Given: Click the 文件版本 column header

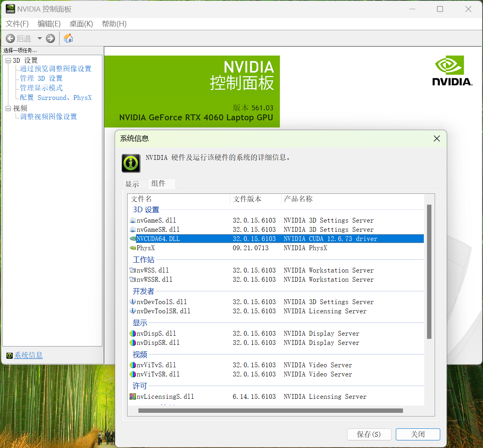Looking at the screenshot, I should click(255, 199).
